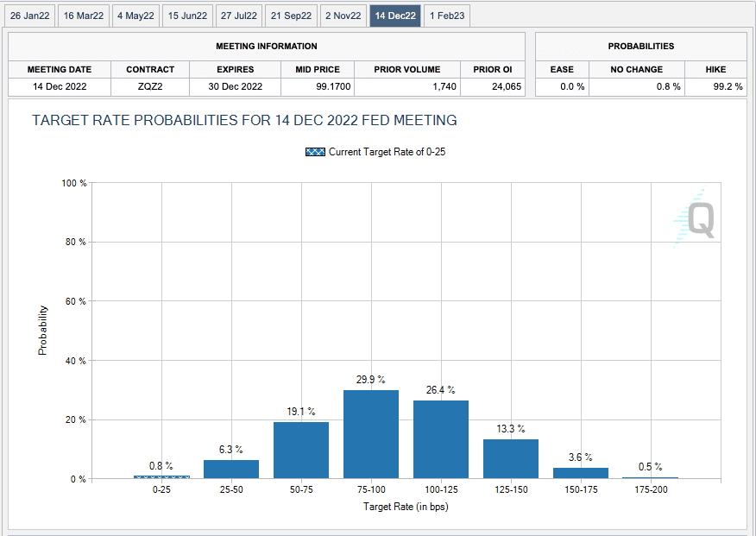This screenshot has height=536, width=756.
Task: Click the HIKE probability value 99.2 %
Action: tap(716, 86)
